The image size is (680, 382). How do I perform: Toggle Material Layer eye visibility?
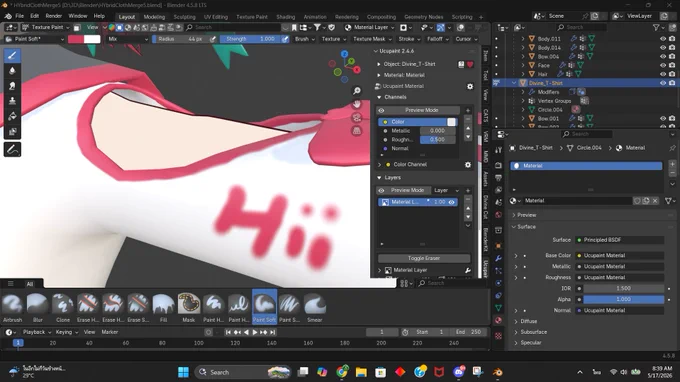point(451,202)
